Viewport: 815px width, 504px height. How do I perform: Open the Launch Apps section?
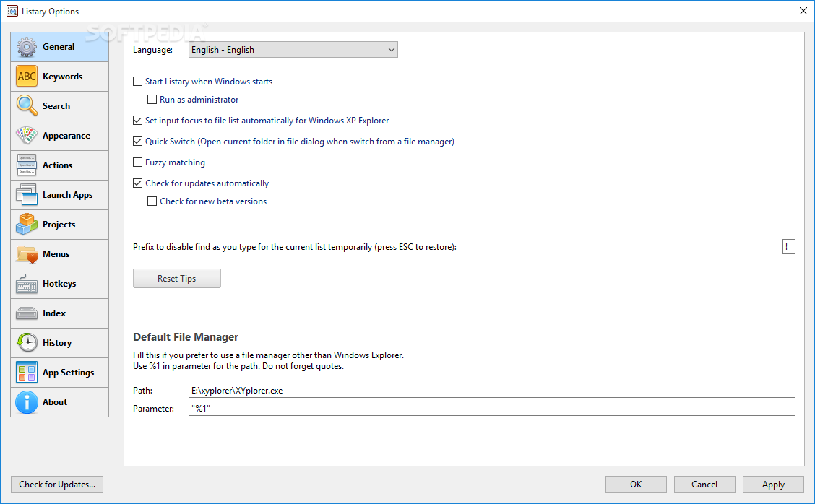pyautogui.click(x=60, y=195)
